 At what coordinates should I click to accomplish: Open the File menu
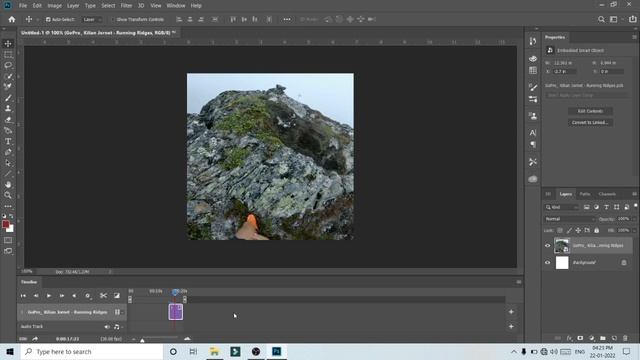point(23,6)
